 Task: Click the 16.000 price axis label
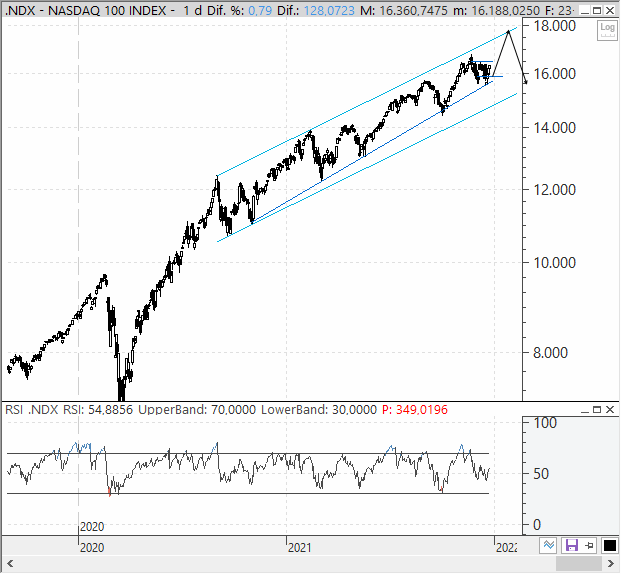click(554, 74)
